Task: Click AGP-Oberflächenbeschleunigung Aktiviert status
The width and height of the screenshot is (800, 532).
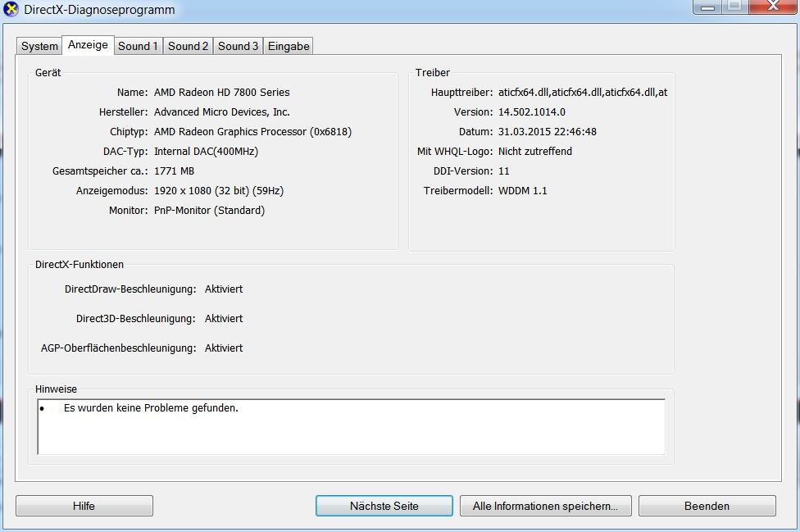Action: 224,348
